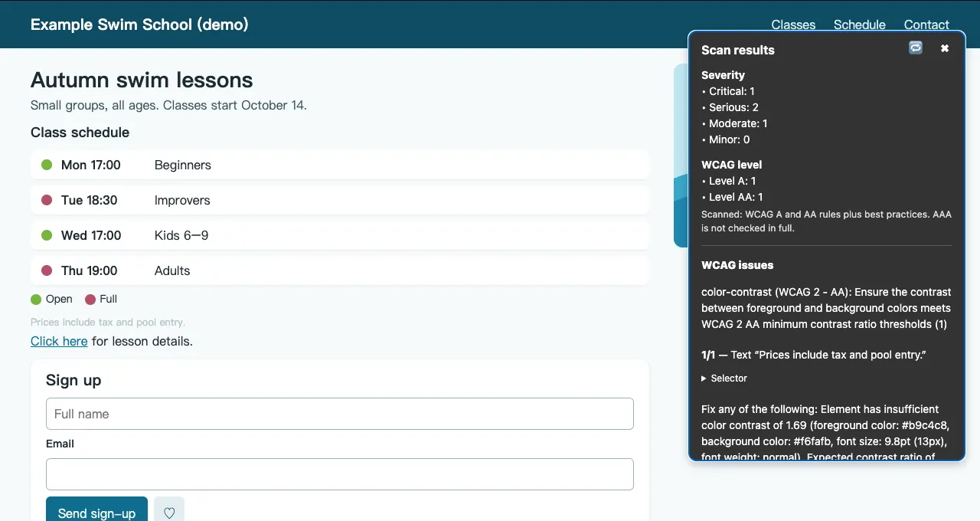Click the Wed 17:00 time label
This screenshot has height=521, width=980.
click(x=91, y=235)
